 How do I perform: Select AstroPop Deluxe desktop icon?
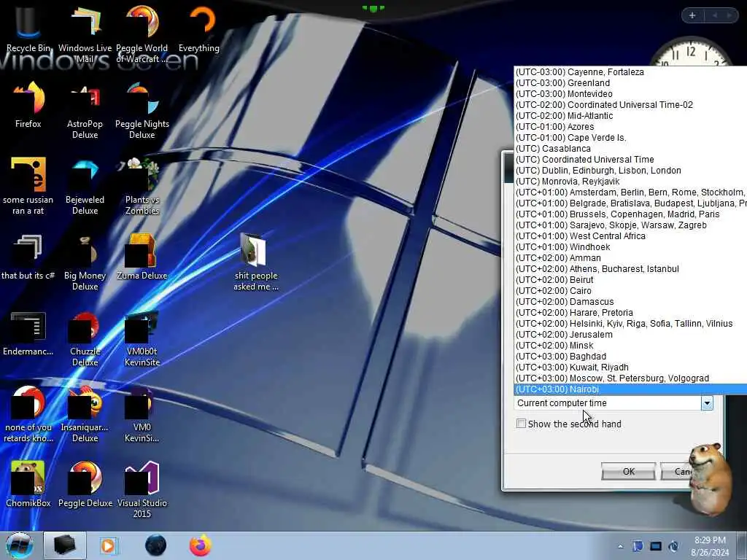85,111
